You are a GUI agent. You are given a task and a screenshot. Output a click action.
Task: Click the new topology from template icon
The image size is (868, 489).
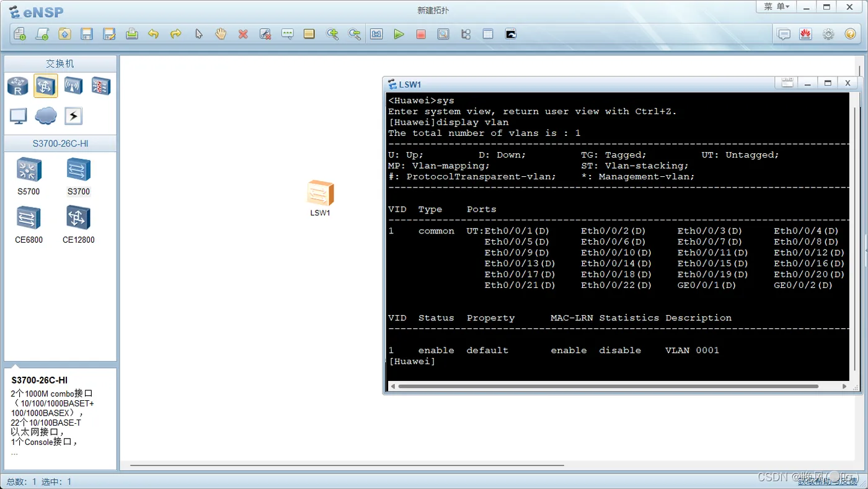coord(42,34)
